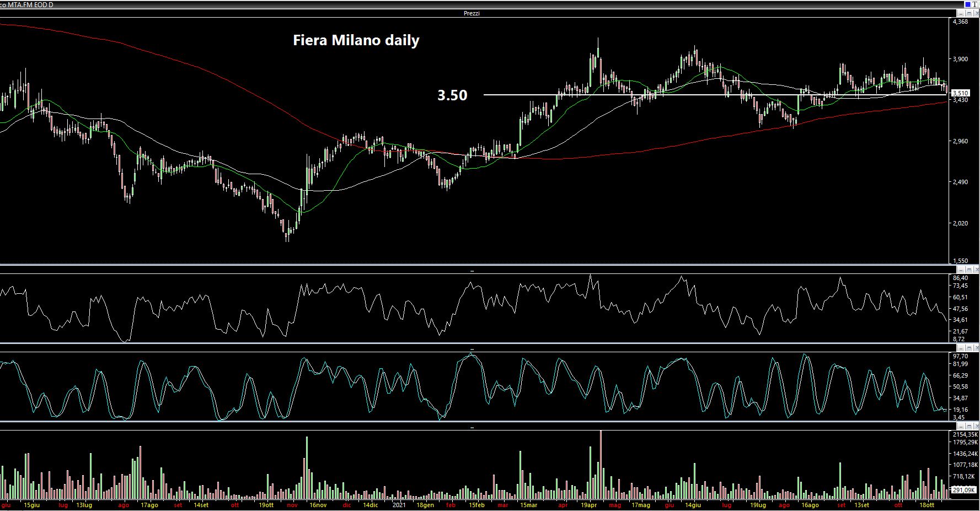Click the 19apr date label
Viewport: 980px width, 511px height.
coord(589,505)
